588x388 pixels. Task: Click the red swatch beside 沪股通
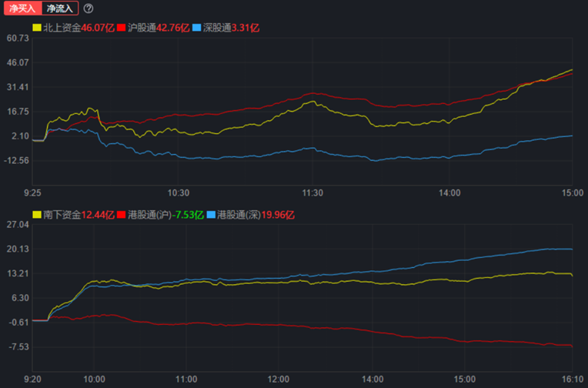(122, 28)
